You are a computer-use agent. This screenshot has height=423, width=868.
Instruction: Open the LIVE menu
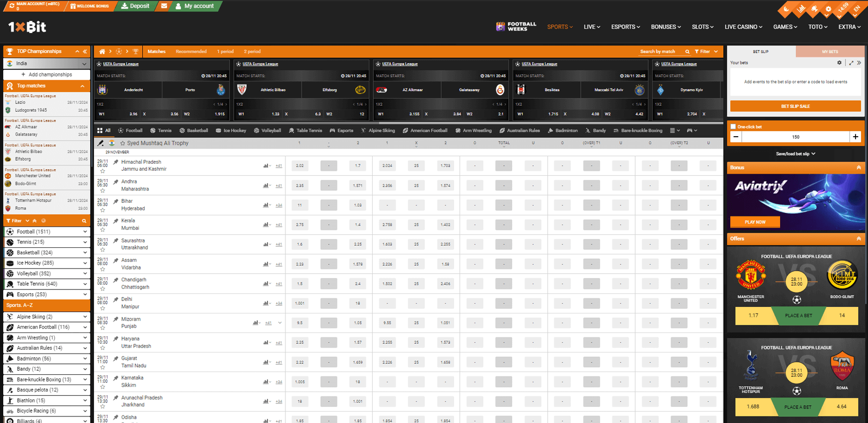pyautogui.click(x=592, y=27)
